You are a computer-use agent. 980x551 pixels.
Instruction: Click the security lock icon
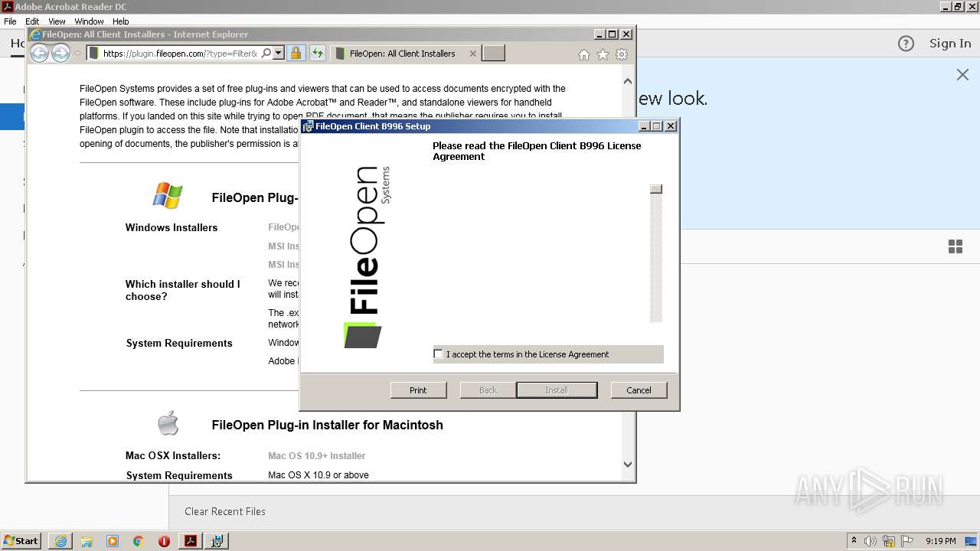296,54
